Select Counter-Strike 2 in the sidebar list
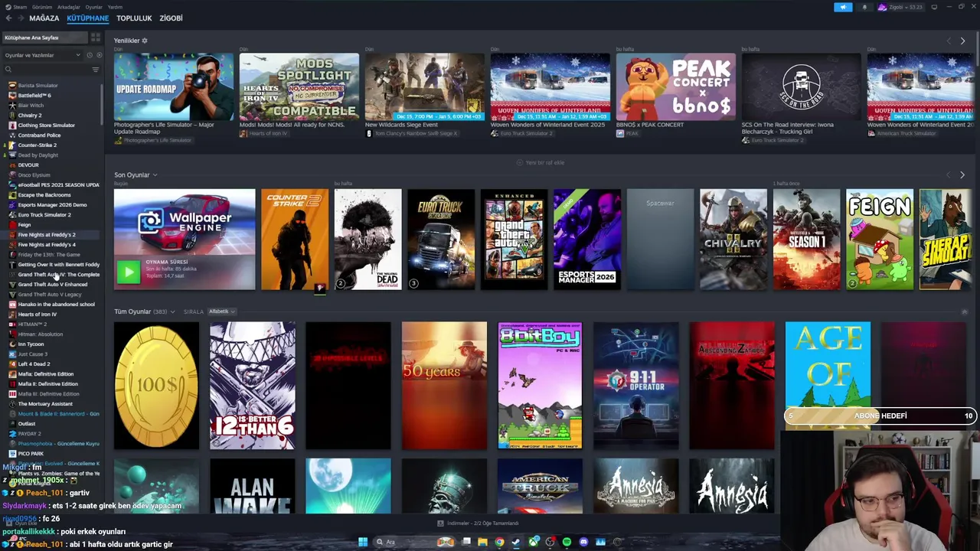Image resolution: width=980 pixels, height=551 pixels. pos(37,145)
